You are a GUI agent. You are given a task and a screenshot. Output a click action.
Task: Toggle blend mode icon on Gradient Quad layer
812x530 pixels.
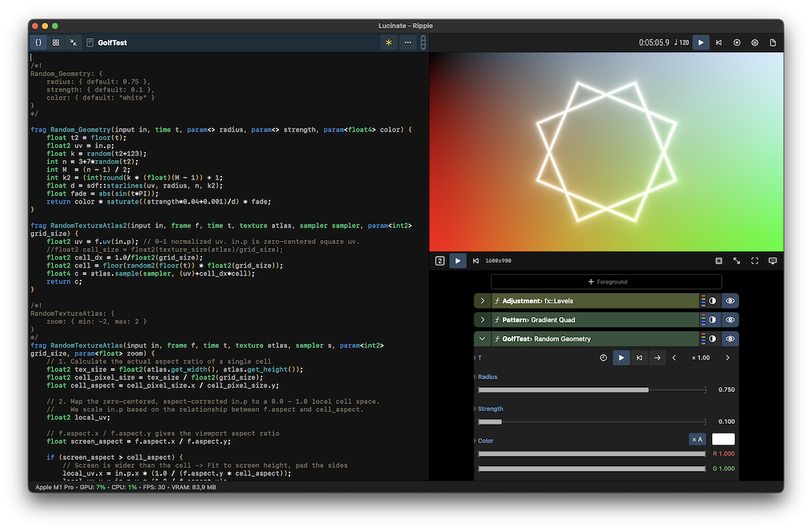713,320
